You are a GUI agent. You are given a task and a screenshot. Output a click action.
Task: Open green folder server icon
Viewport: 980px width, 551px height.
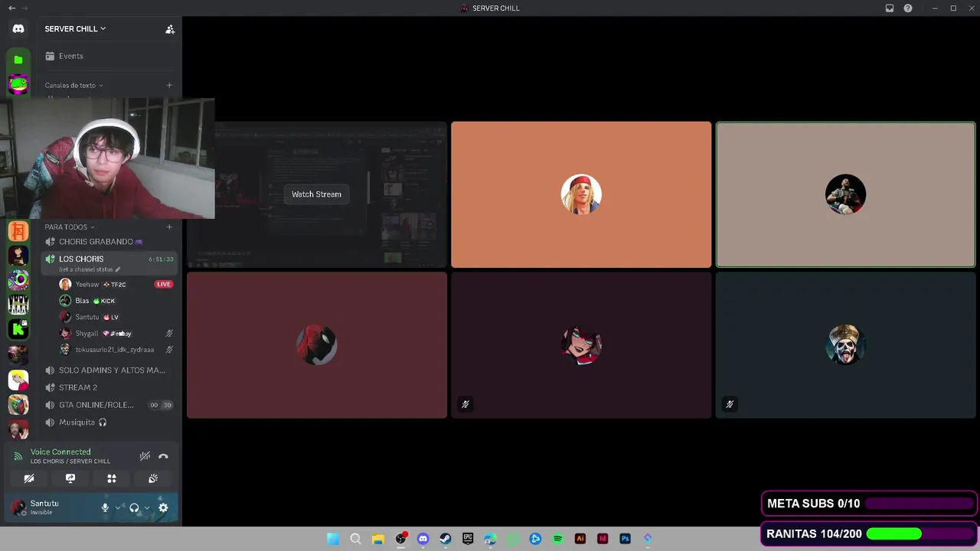point(18,60)
